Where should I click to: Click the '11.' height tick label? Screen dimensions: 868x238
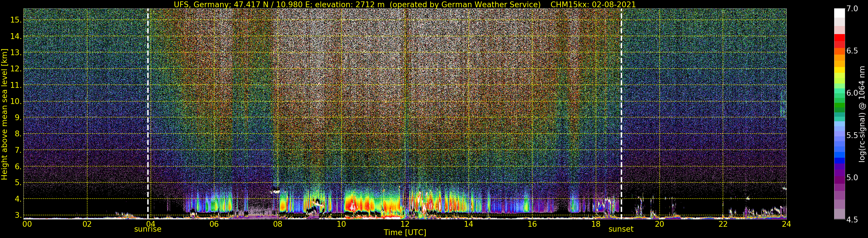click(x=16, y=85)
